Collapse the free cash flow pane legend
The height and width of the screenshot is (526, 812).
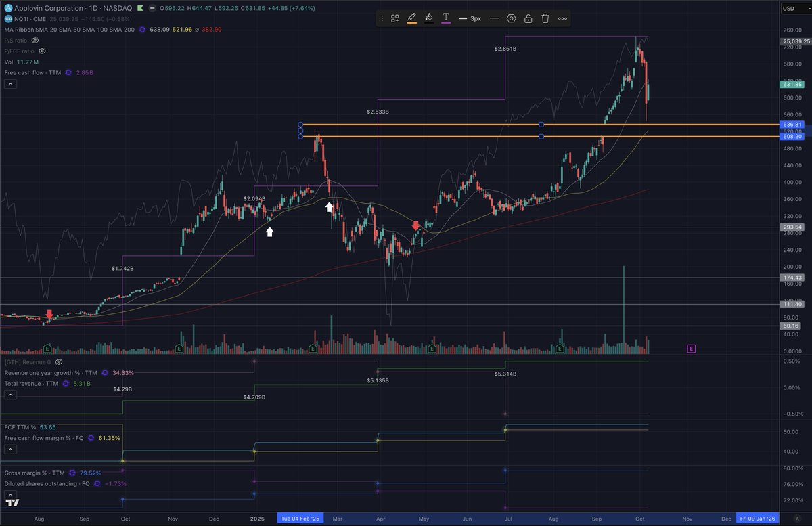(x=9, y=449)
